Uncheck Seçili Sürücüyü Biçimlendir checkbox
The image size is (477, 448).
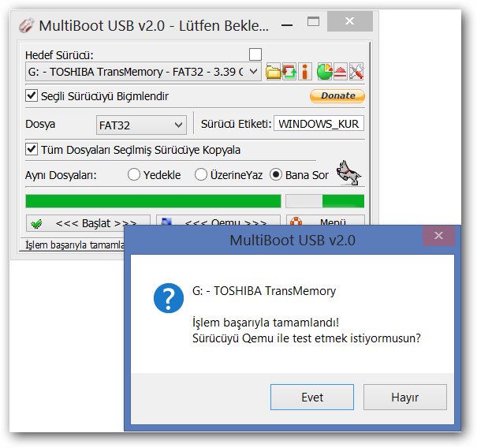click(32, 95)
